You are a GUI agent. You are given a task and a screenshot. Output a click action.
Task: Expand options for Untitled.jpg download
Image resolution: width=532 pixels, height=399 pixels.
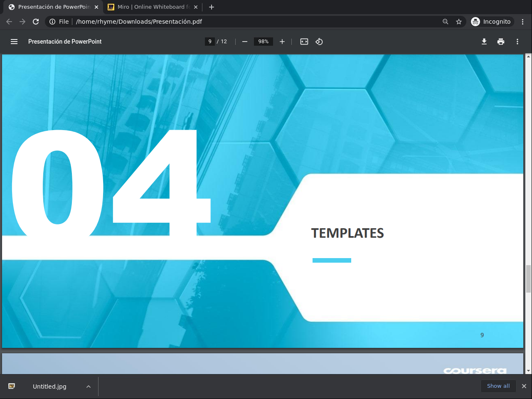[89, 387]
